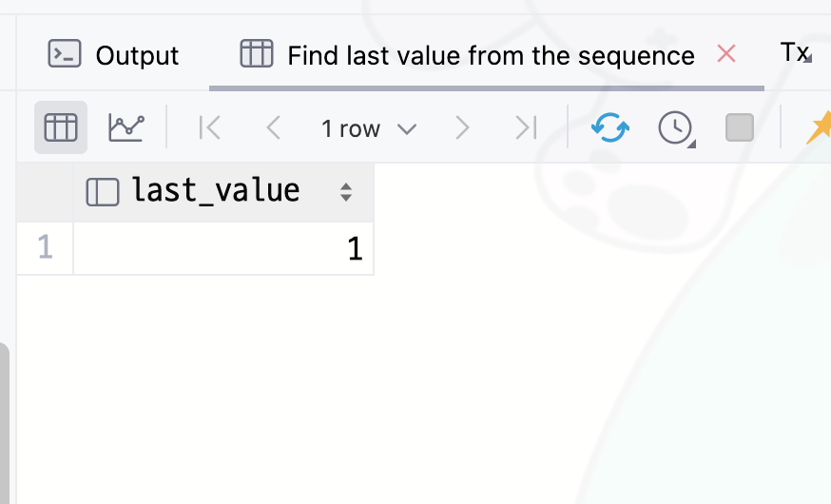Reload the query results
The image size is (831, 504).
610,127
